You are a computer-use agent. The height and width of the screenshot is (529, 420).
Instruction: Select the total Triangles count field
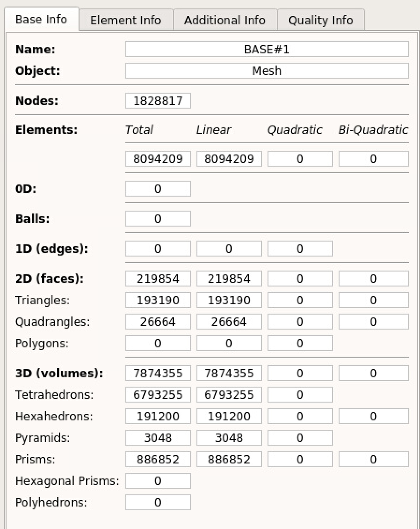158,300
